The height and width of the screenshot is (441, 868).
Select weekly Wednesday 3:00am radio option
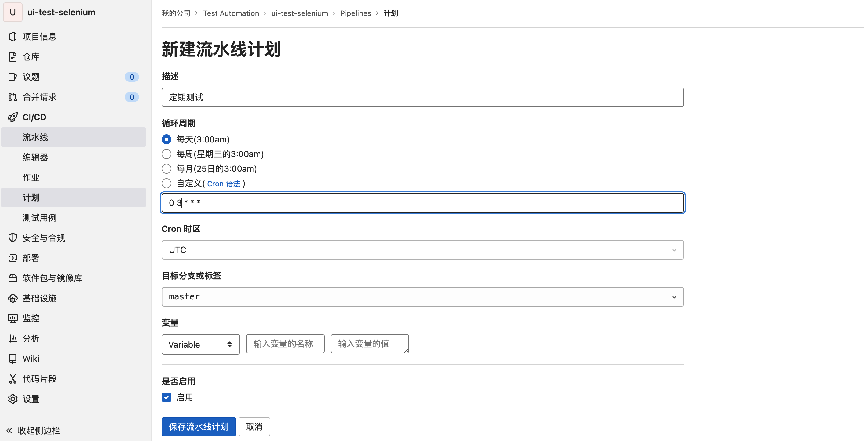click(x=167, y=154)
